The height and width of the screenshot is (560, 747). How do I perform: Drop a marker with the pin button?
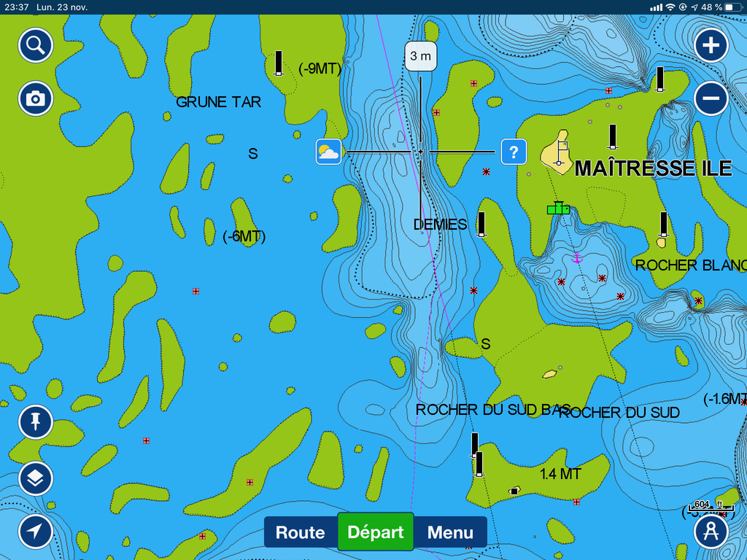point(36,422)
